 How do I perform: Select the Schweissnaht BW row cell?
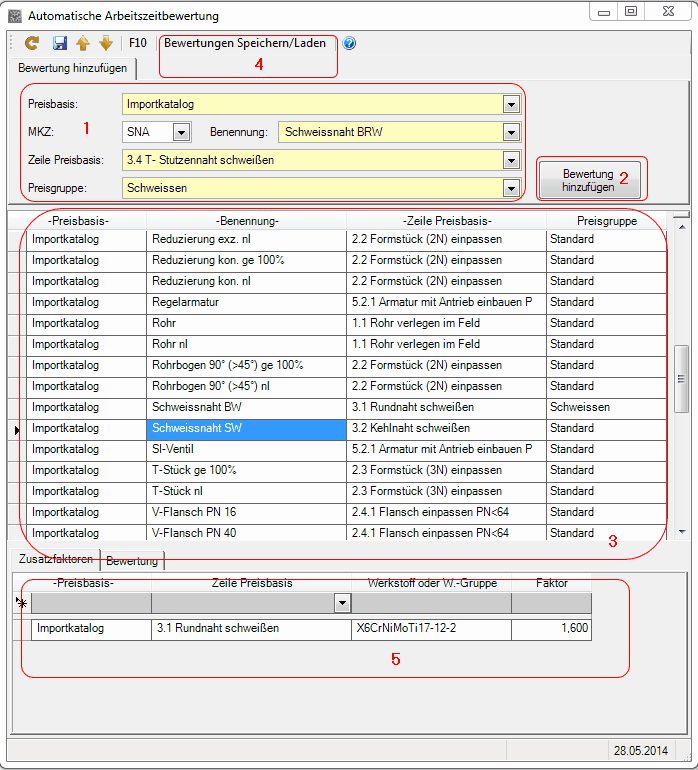click(x=246, y=407)
